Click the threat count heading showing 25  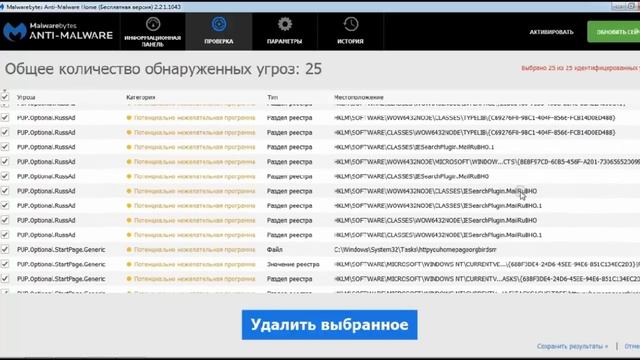point(163,69)
